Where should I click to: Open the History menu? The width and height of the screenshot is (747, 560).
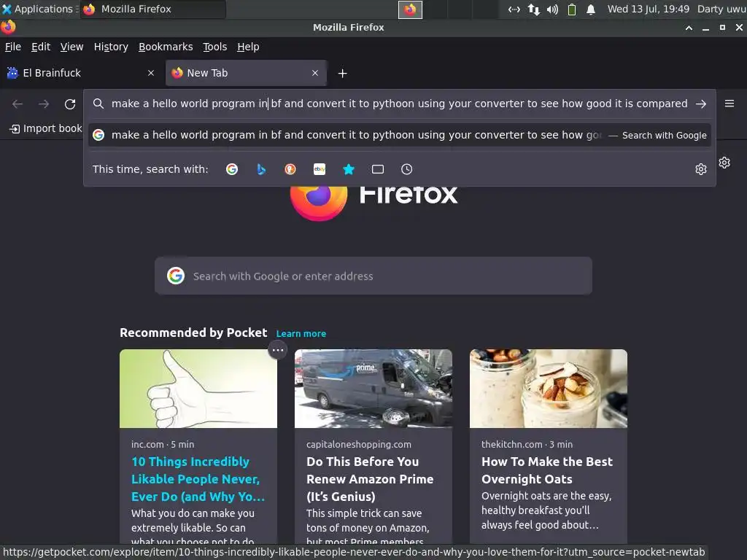[x=111, y=47]
